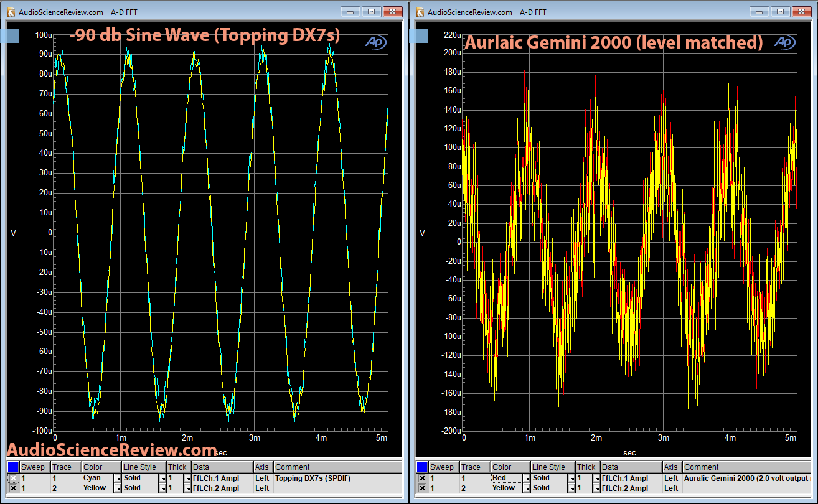Open the Yellow color dropdown in the Topping window
The height and width of the screenshot is (504, 818).
click(117, 488)
